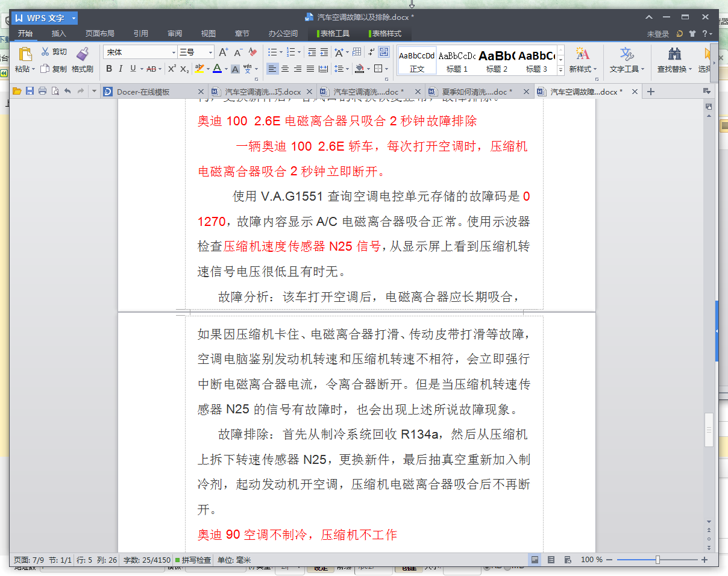Toggle strikethrough formatting
Viewport: 728px width, 576px height.
(x=151, y=69)
